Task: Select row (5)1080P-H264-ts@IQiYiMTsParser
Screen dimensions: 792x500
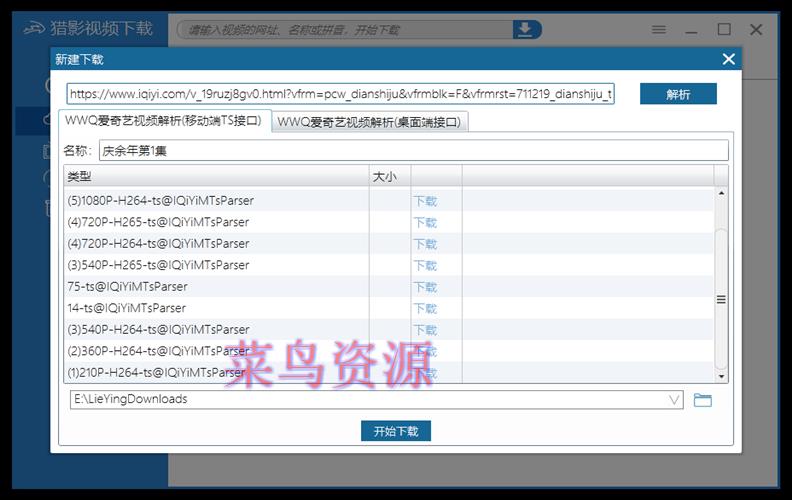Action: coord(389,201)
